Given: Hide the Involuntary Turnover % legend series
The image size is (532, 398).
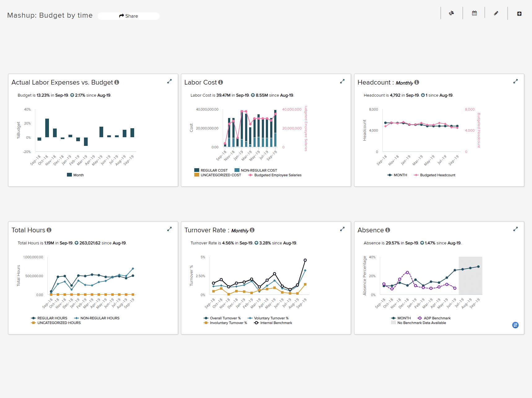Looking at the screenshot, I should point(225,323).
